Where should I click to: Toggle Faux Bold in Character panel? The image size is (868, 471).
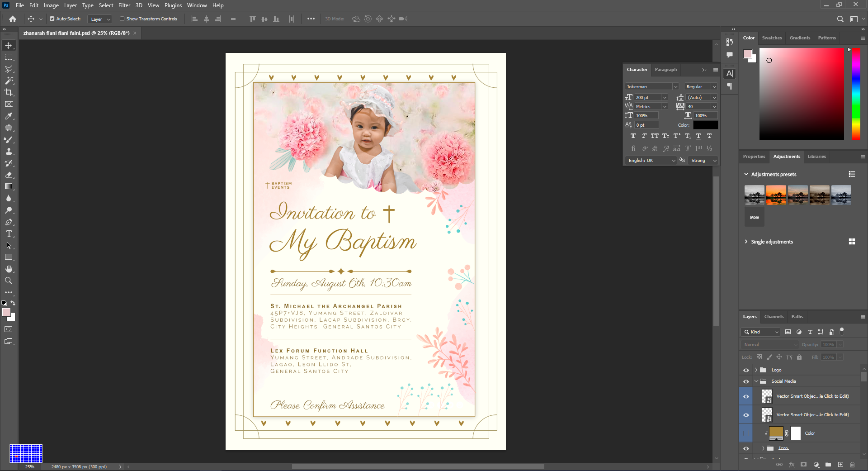coord(633,136)
